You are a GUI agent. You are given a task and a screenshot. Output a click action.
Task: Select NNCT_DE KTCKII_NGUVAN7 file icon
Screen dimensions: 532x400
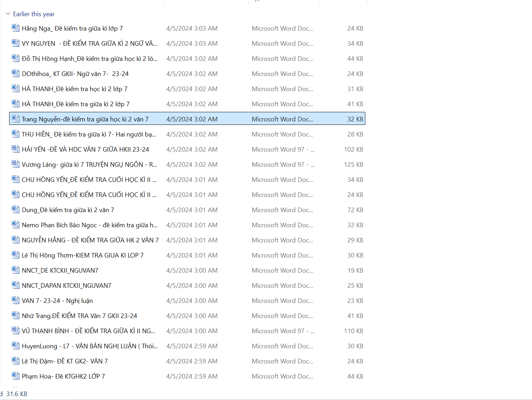tap(15, 270)
